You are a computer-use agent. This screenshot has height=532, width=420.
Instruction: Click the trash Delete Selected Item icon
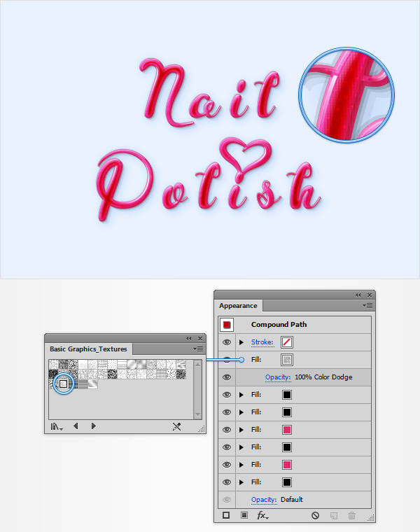352,516
